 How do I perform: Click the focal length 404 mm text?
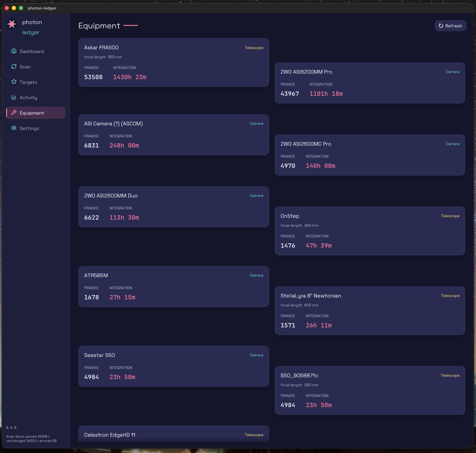point(299,225)
